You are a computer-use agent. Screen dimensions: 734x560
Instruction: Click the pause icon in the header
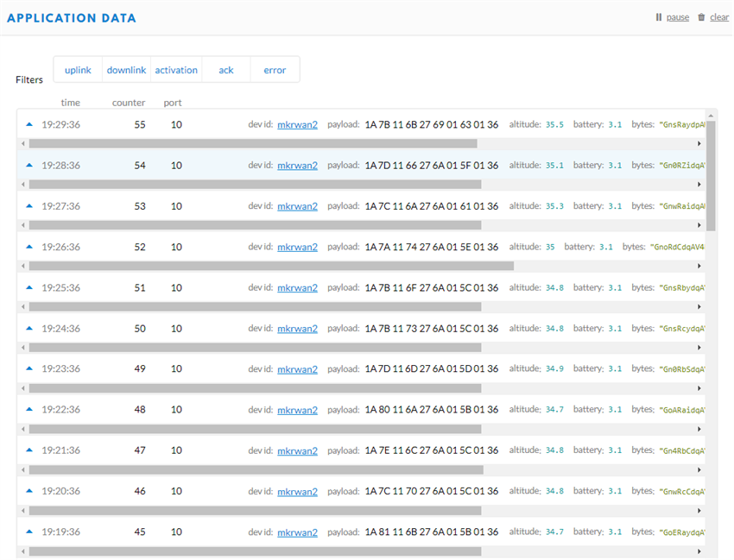[659, 17]
